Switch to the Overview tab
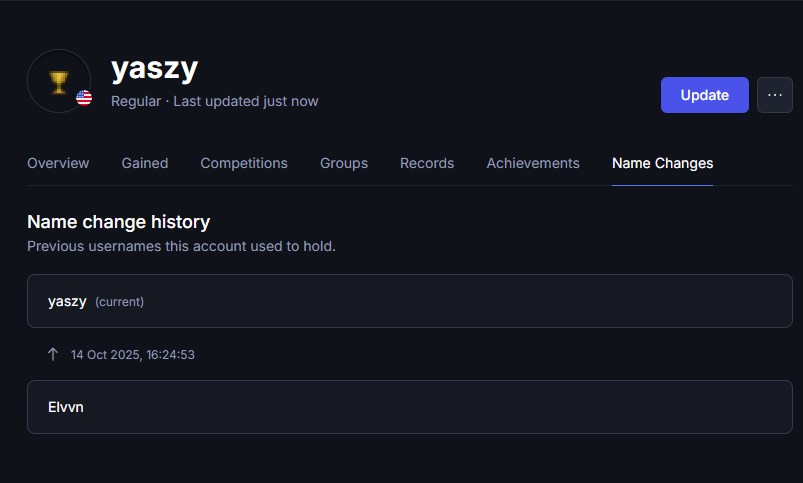 [x=58, y=163]
